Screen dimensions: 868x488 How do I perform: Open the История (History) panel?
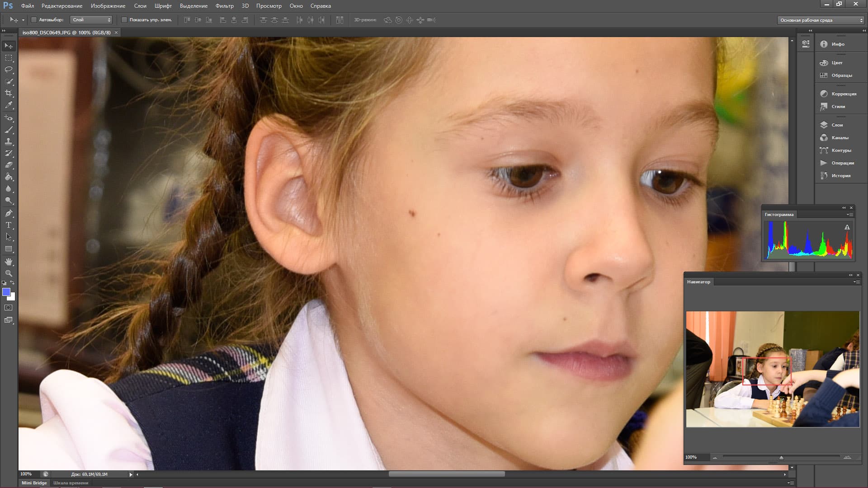coord(840,175)
